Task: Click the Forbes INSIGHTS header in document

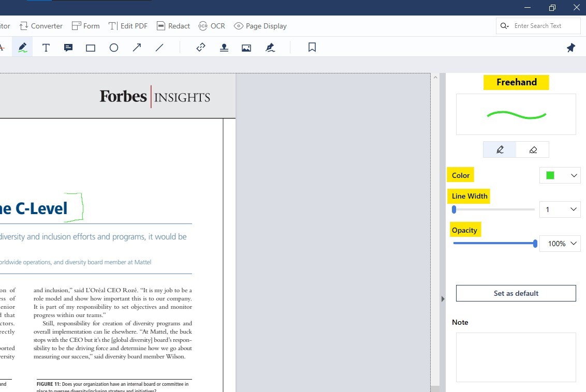Action: point(155,97)
